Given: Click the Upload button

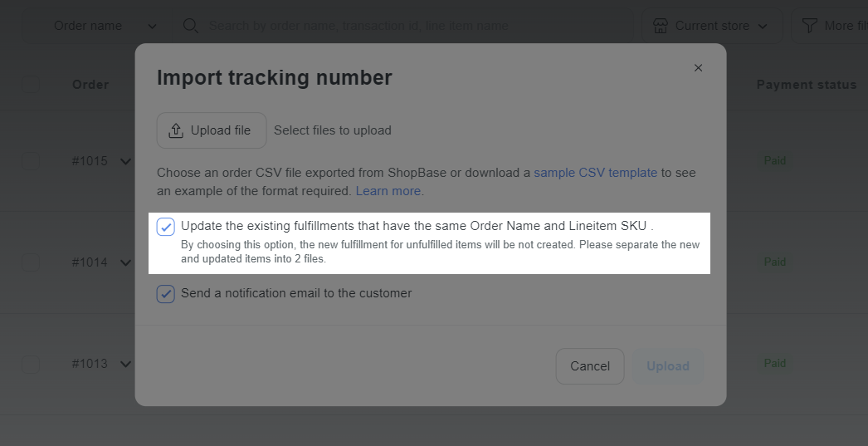Looking at the screenshot, I should point(668,366).
